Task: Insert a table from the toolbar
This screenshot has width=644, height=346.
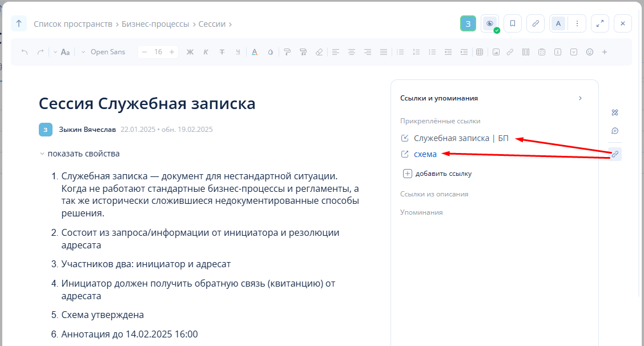Action: (480, 52)
